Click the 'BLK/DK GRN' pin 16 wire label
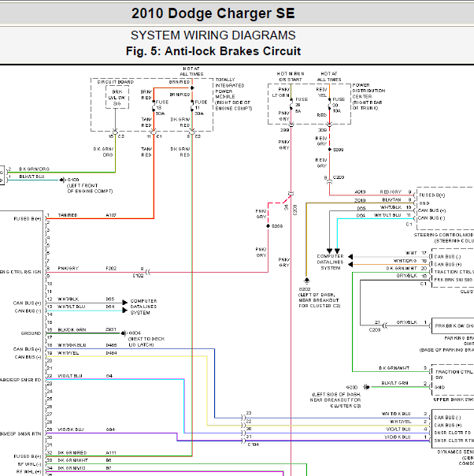474x476 pixels. 72,329
